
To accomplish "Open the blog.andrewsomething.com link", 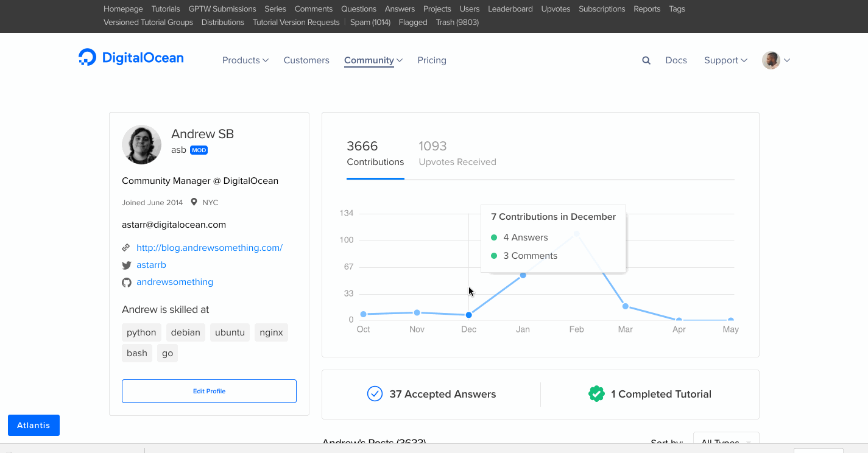I will [209, 248].
